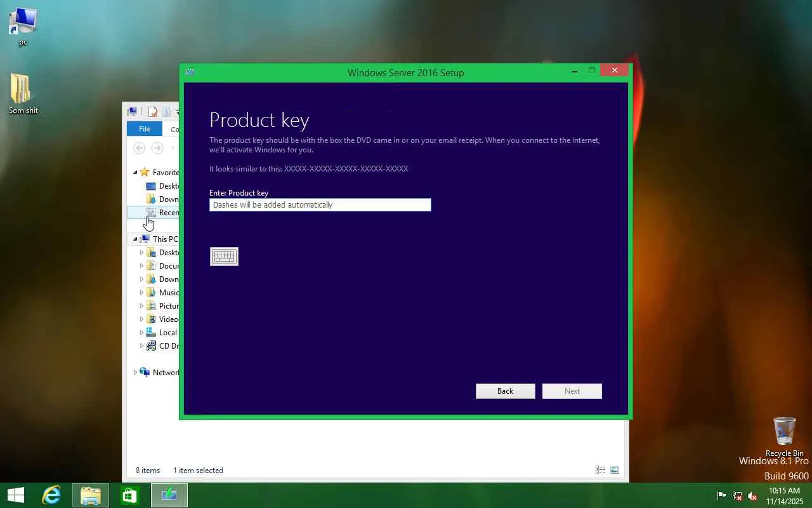
Task: Expand the Pictures node under This PC
Action: tap(141, 306)
